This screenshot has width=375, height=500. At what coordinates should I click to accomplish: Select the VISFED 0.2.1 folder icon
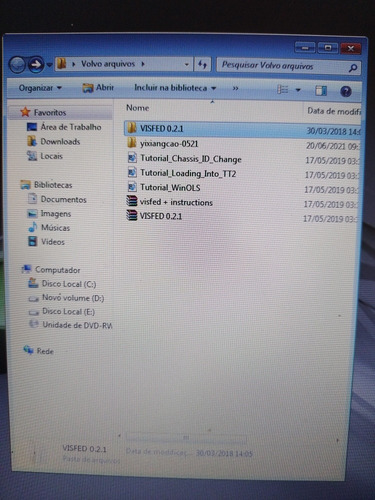132,128
